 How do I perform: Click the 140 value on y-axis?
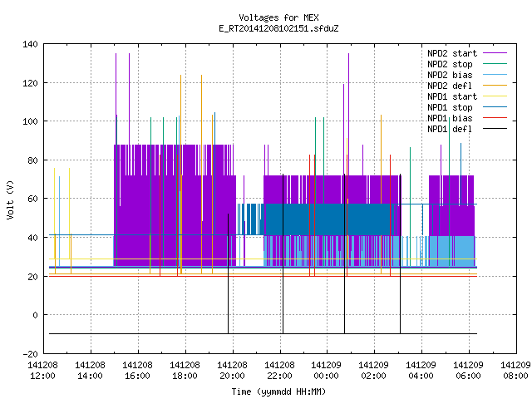point(30,44)
